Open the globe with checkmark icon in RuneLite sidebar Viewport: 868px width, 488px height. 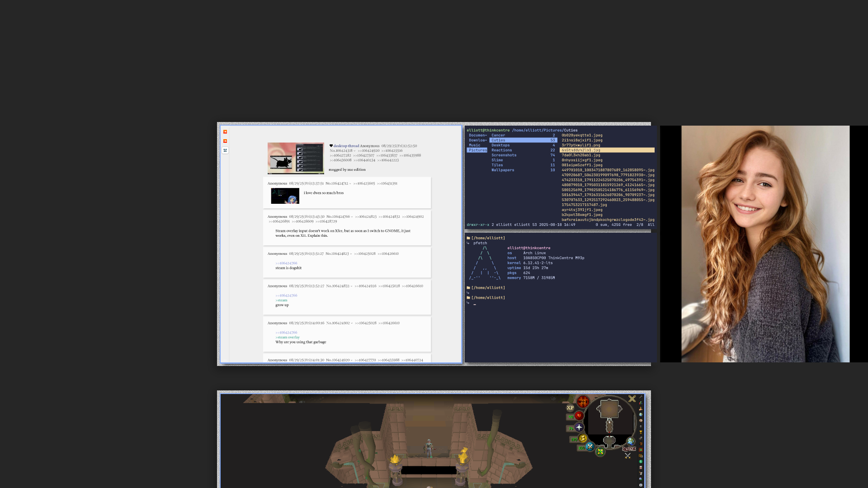point(641,479)
